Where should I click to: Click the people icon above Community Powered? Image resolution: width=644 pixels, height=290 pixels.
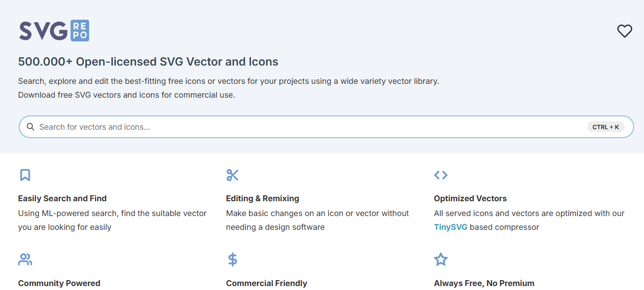[25, 259]
